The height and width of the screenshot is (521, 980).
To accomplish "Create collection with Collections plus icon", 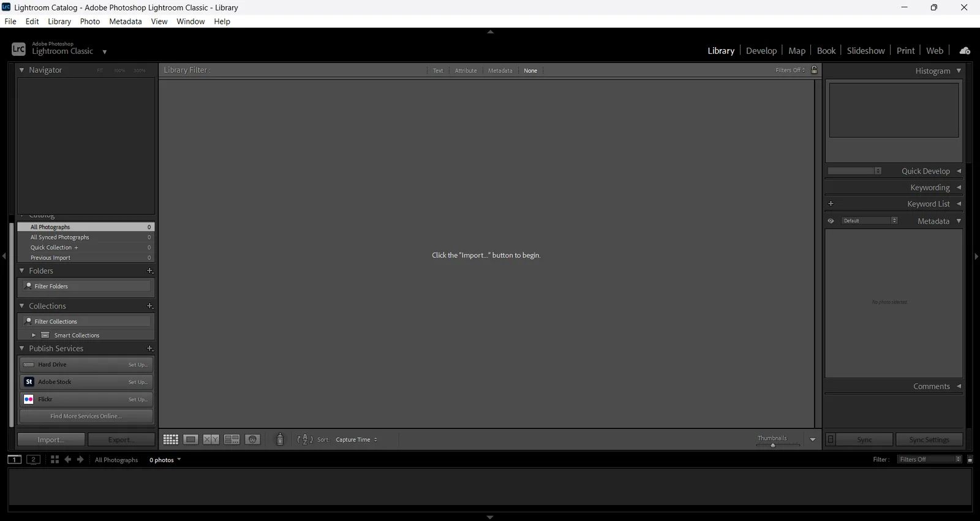I will (x=149, y=306).
